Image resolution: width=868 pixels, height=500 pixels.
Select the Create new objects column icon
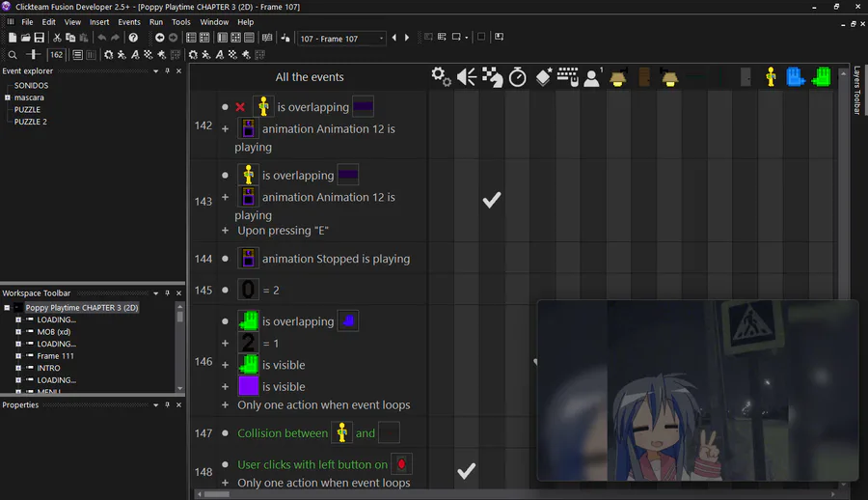coord(543,77)
